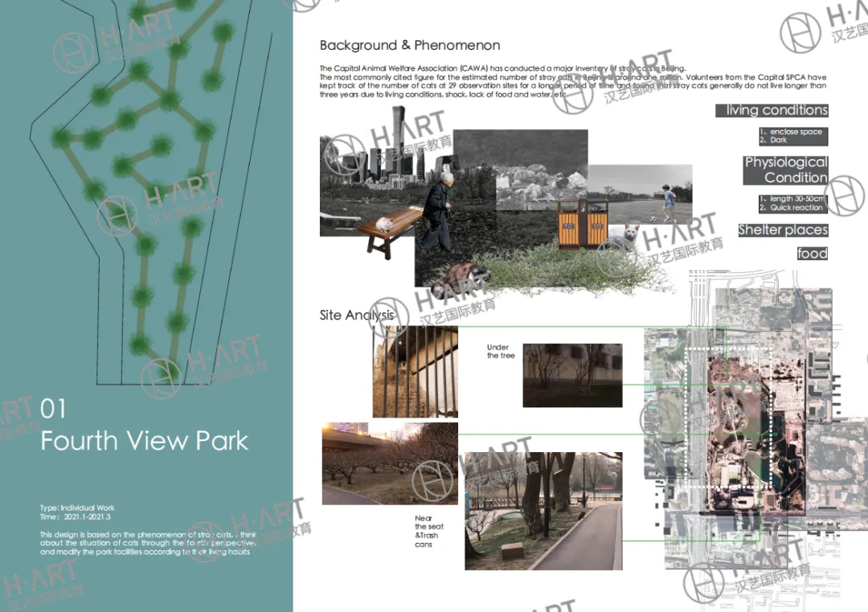
Task: Select the 'Physiological Condition' label box
Action: point(785,169)
